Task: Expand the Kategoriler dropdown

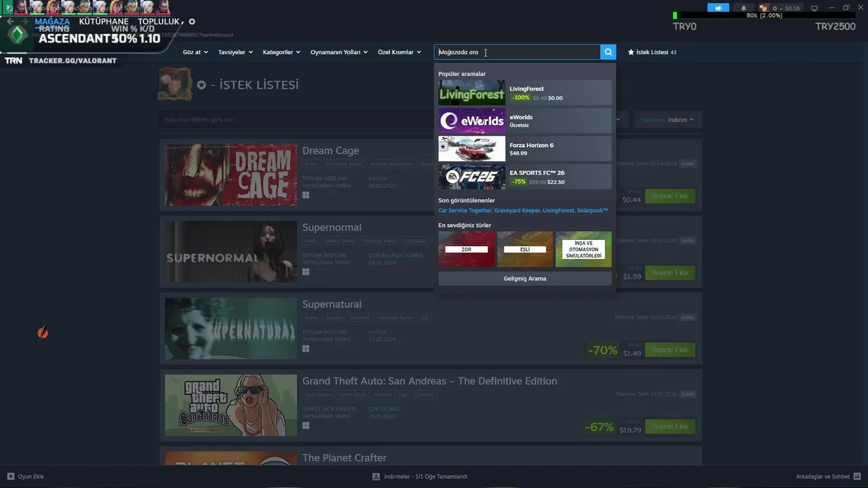Action: click(x=281, y=52)
